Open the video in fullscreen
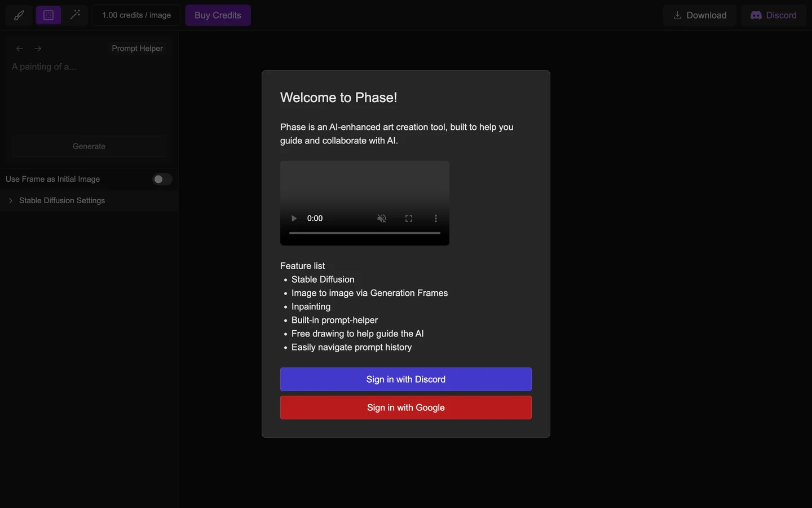Screen dimensions: 812x508 pyautogui.click(x=409, y=218)
